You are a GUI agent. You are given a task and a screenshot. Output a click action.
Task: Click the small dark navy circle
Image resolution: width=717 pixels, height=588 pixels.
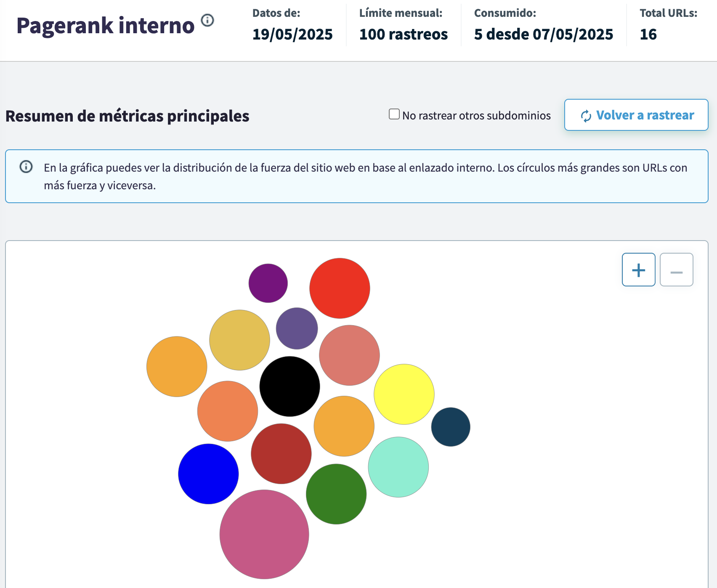(451, 427)
